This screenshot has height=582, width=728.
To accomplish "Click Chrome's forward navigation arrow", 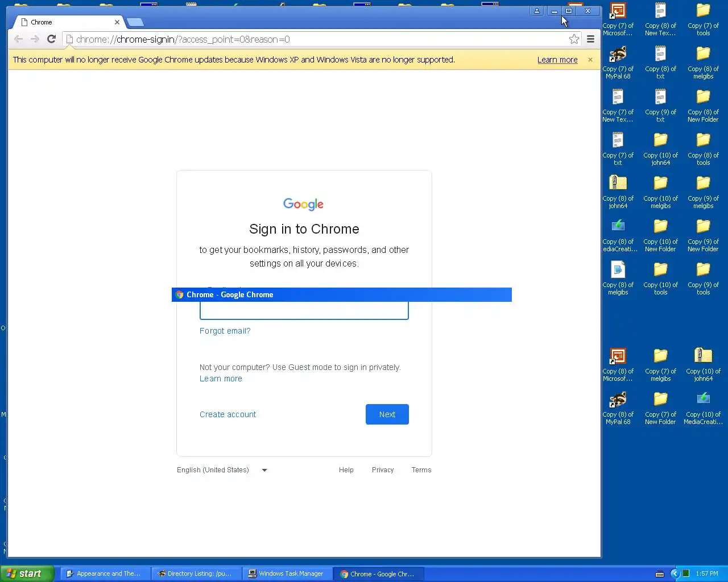I will pyautogui.click(x=35, y=39).
